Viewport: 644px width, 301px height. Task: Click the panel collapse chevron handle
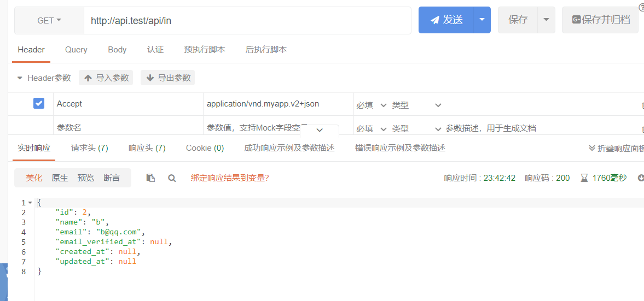pyautogui.click(x=320, y=129)
